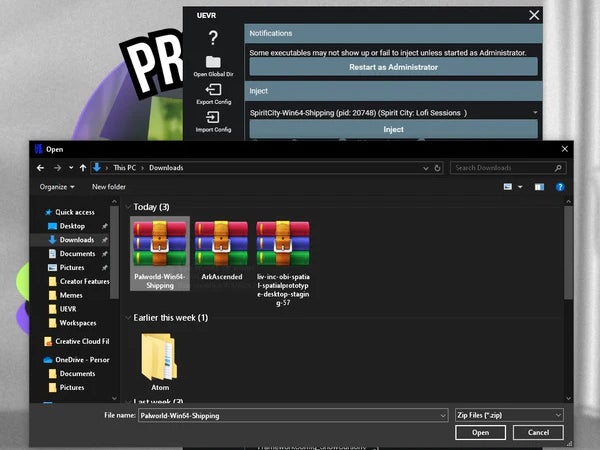Click Import Config icon in UEVR
Viewport: 600px width, 450px height.
pos(213,117)
